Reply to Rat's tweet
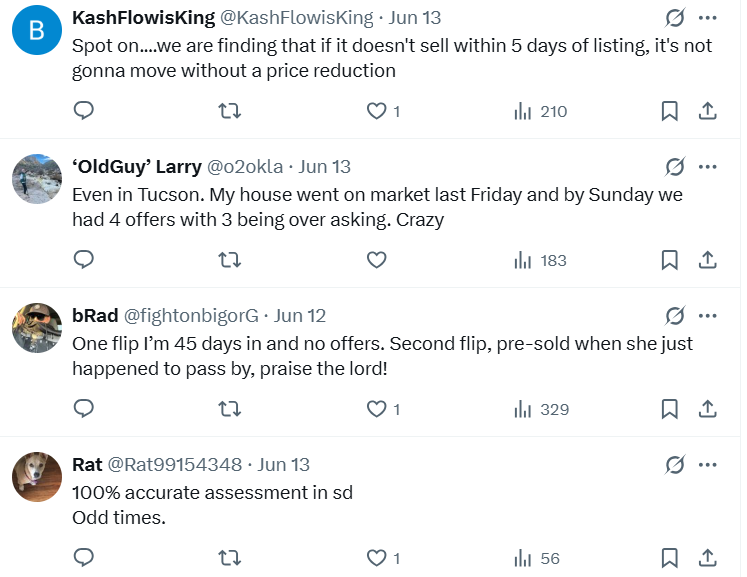Viewport: 747px width, 577px height. 84,558
